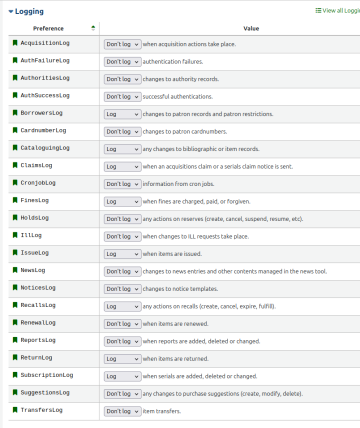
Task: Click bookmark icon beside IssueLog
Action: point(15,253)
